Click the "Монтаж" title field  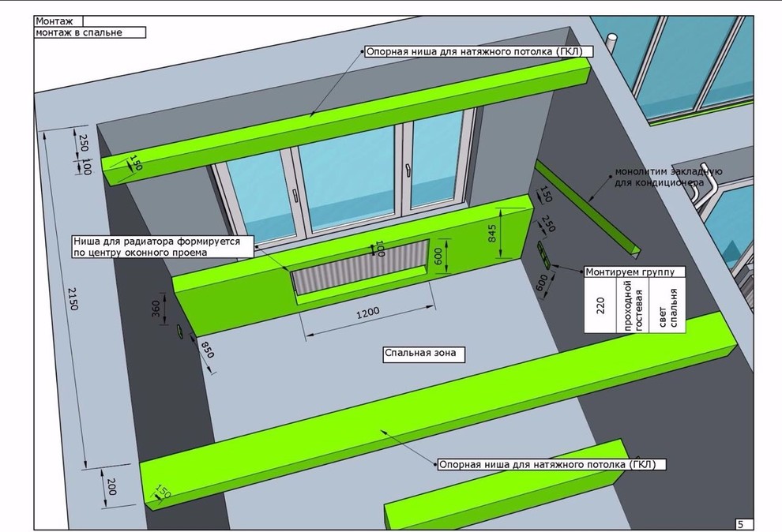(x=58, y=21)
